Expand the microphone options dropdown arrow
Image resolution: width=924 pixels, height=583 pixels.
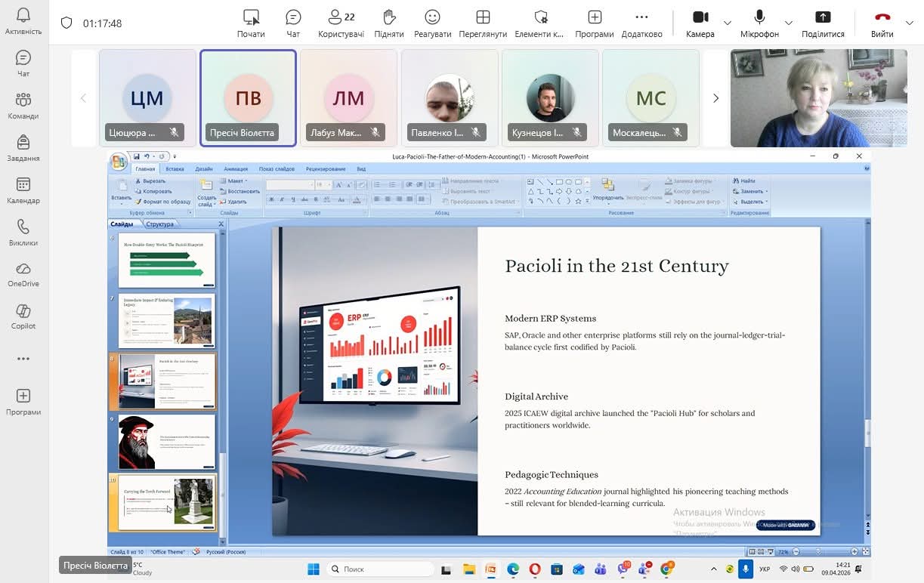click(789, 23)
